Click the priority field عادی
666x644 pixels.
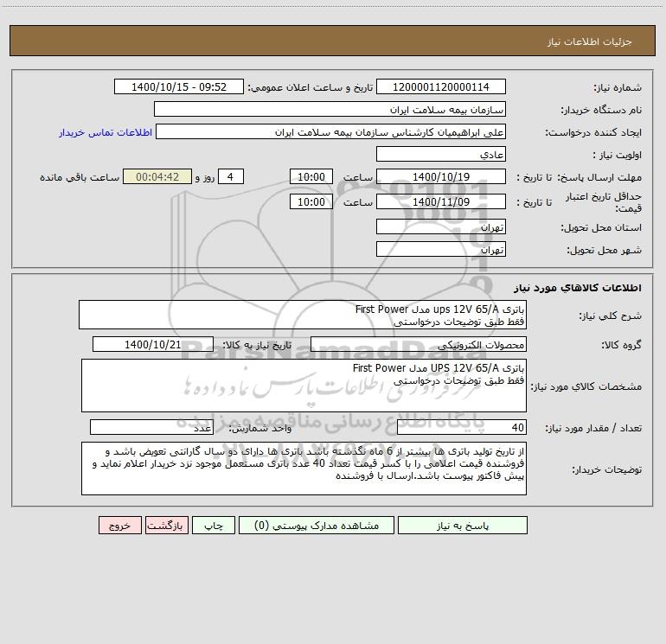(441, 154)
